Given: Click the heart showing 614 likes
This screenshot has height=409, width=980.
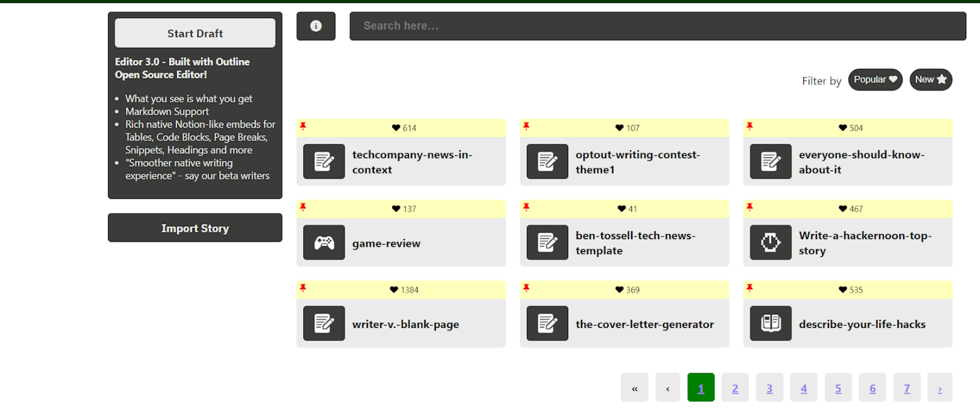Looking at the screenshot, I should [x=396, y=128].
